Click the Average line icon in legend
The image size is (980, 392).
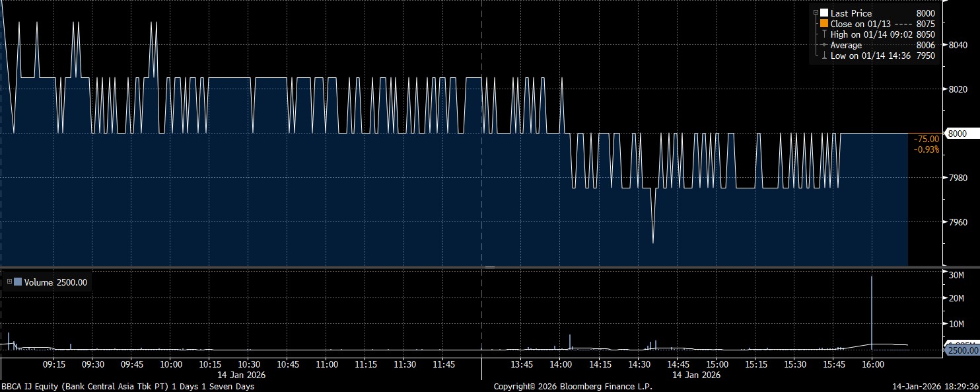pyautogui.click(x=823, y=45)
